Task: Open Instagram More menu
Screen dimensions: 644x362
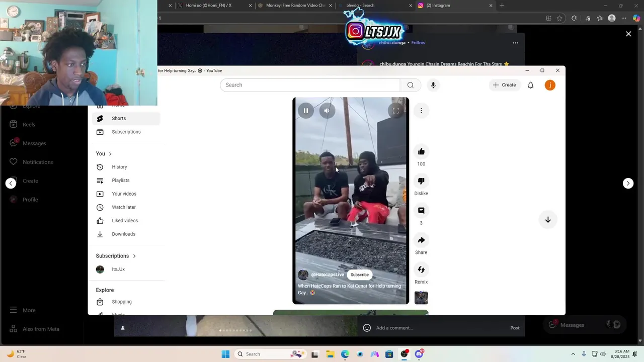Action: pos(23,310)
